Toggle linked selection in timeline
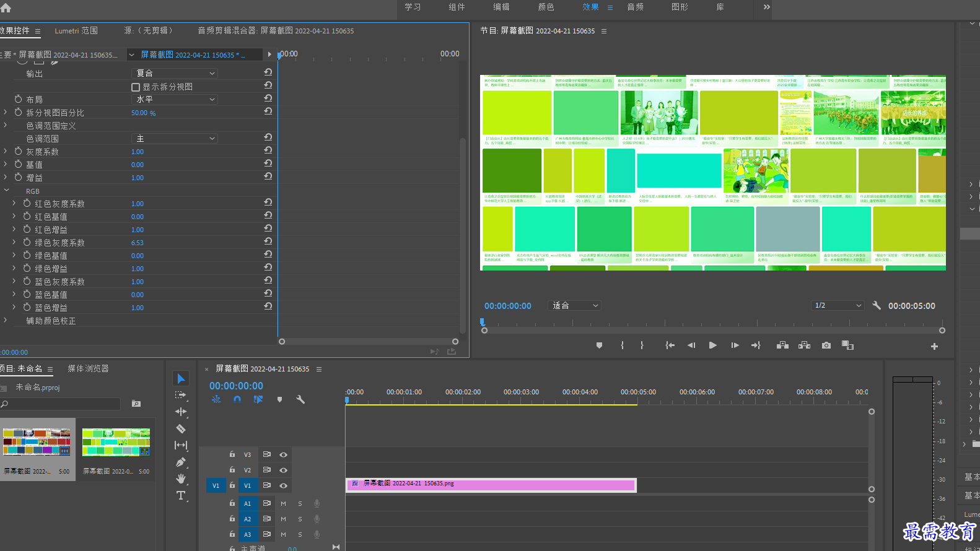 pyautogui.click(x=258, y=399)
